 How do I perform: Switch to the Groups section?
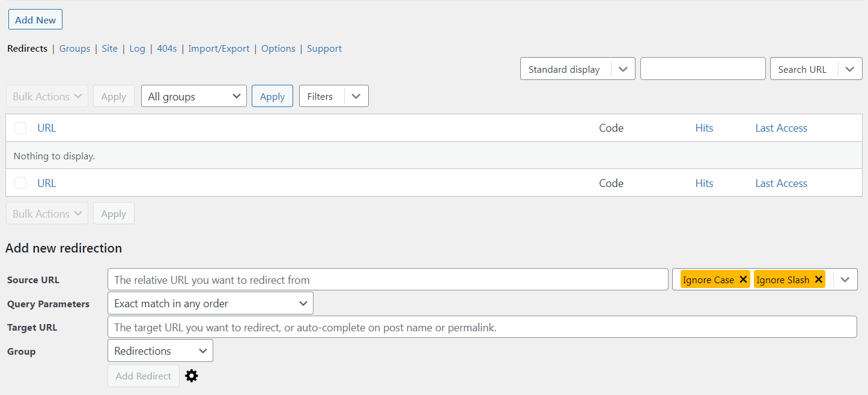[74, 48]
